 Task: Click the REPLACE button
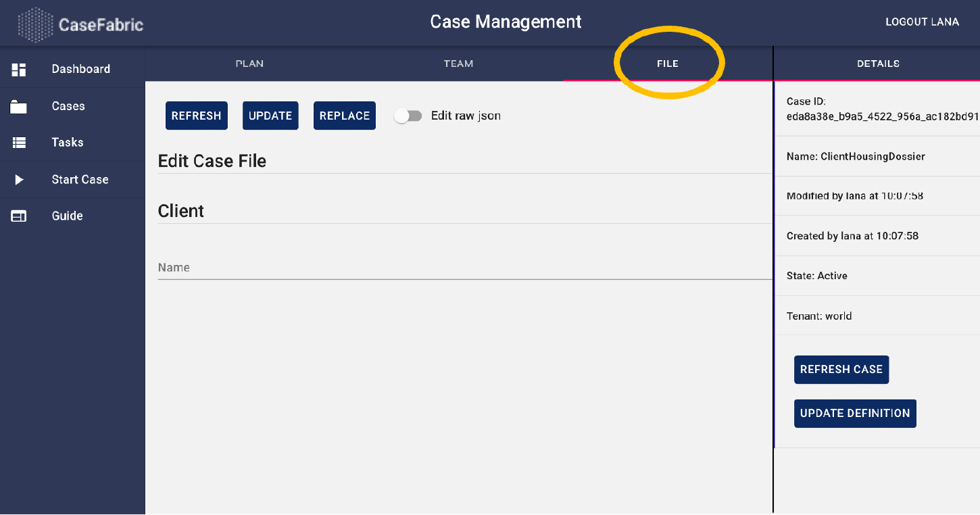point(344,116)
